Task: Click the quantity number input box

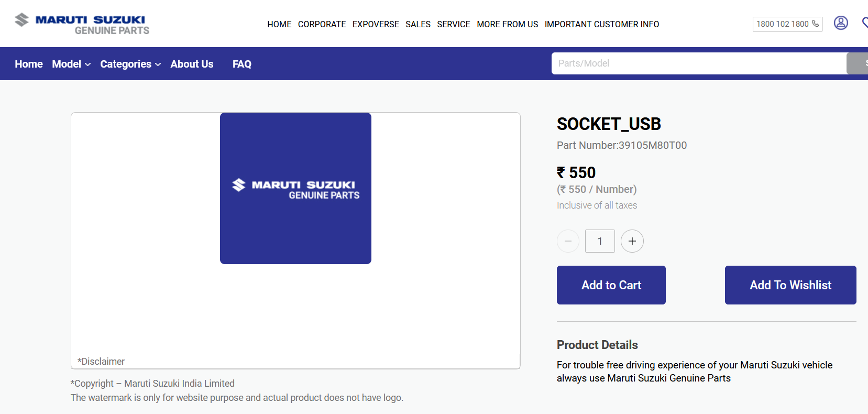Action: [x=600, y=241]
